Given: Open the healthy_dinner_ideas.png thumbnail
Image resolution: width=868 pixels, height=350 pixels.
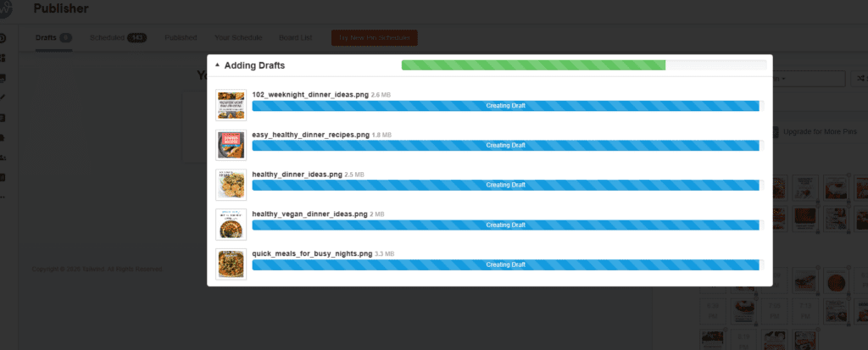Looking at the screenshot, I should tap(231, 185).
